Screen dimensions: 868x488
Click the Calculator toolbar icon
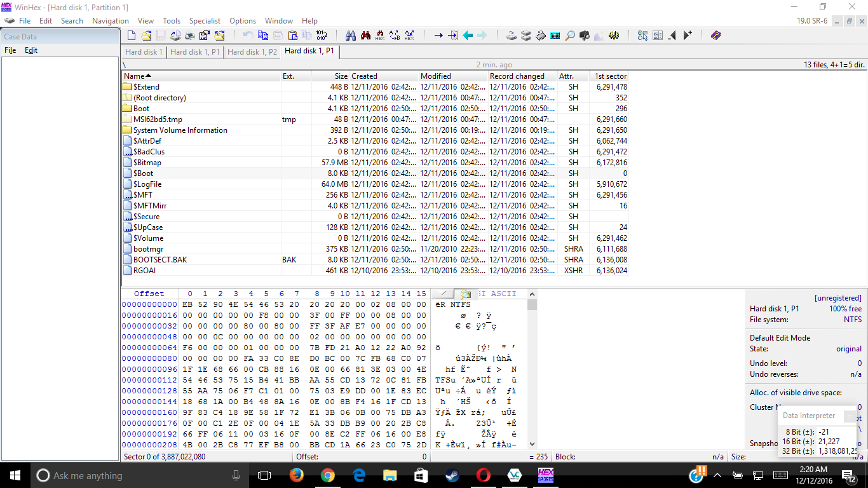click(x=555, y=36)
